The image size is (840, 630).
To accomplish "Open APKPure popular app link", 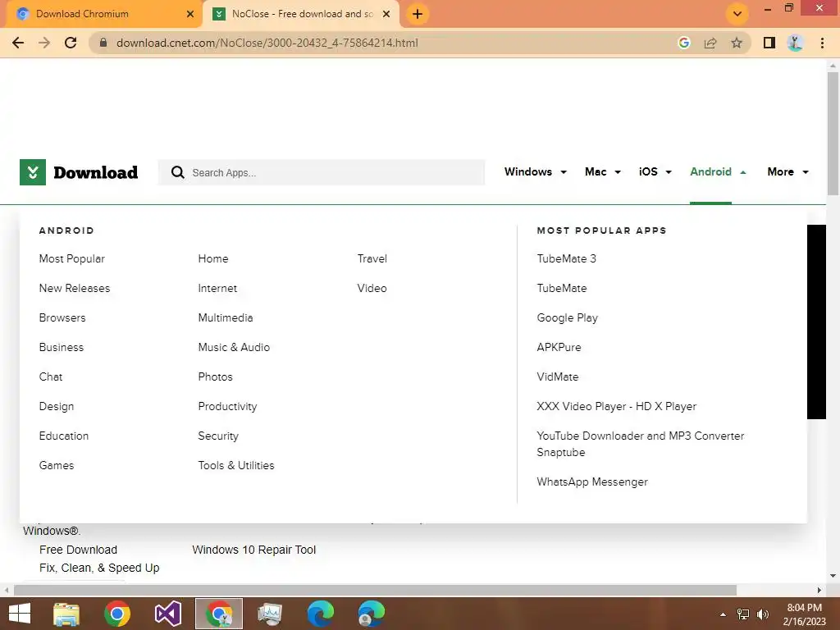I will coord(559,347).
